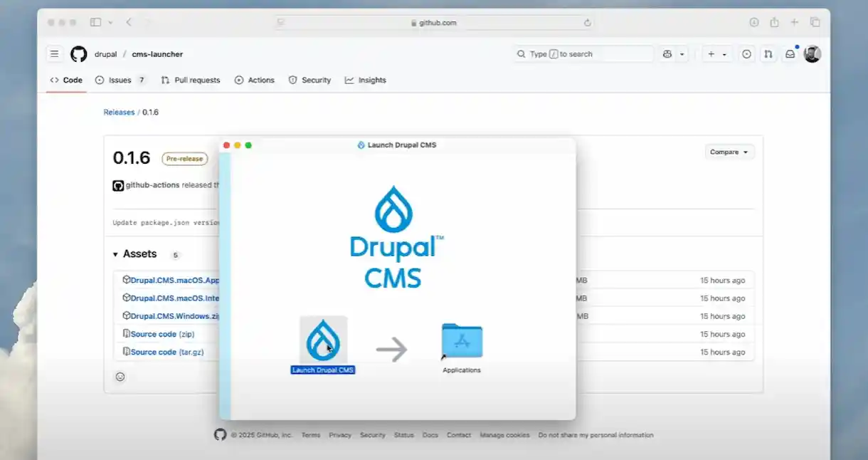Viewport: 868px width, 460px height.
Task: Open the Compare dropdown
Action: (x=729, y=152)
